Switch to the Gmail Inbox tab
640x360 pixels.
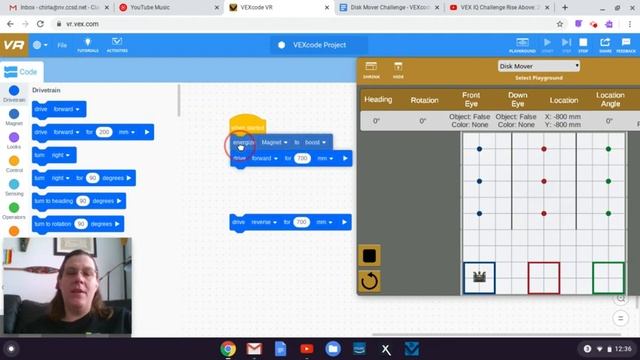tap(60, 7)
